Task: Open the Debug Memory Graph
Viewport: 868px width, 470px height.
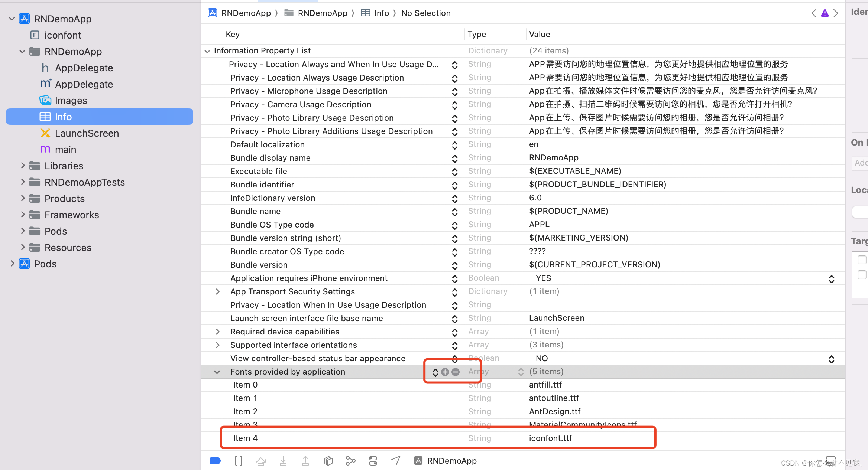Action: point(350,461)
